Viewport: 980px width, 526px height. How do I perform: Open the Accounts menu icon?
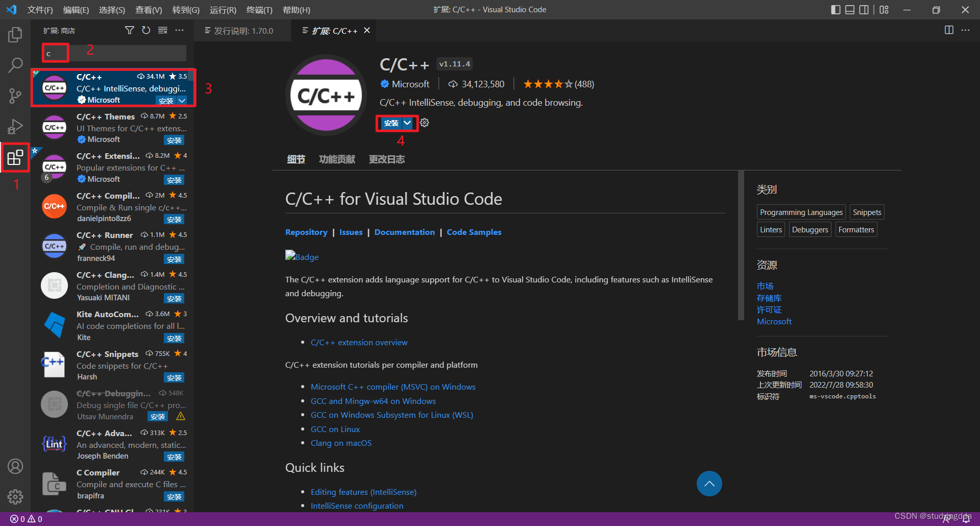pos(15,466)
